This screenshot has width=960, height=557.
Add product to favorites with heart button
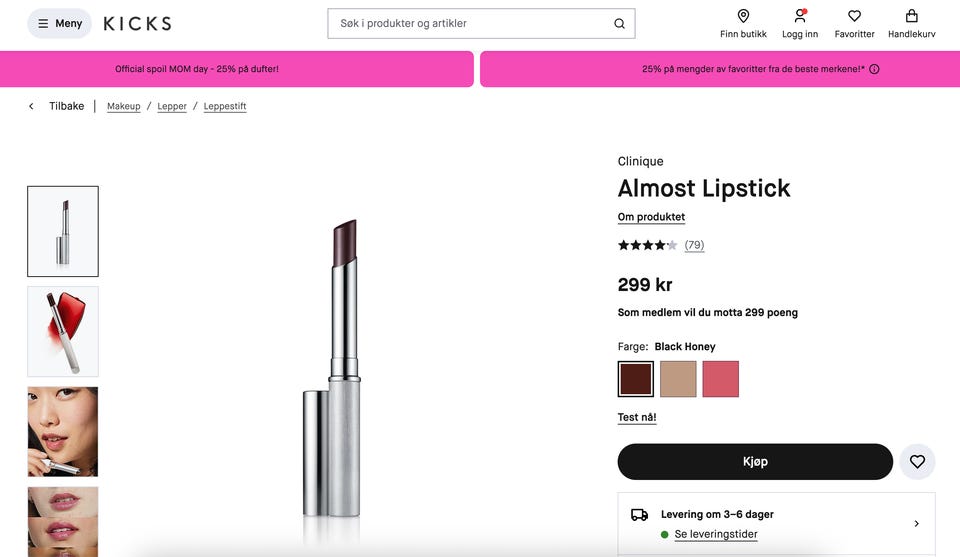pos(917,462)
